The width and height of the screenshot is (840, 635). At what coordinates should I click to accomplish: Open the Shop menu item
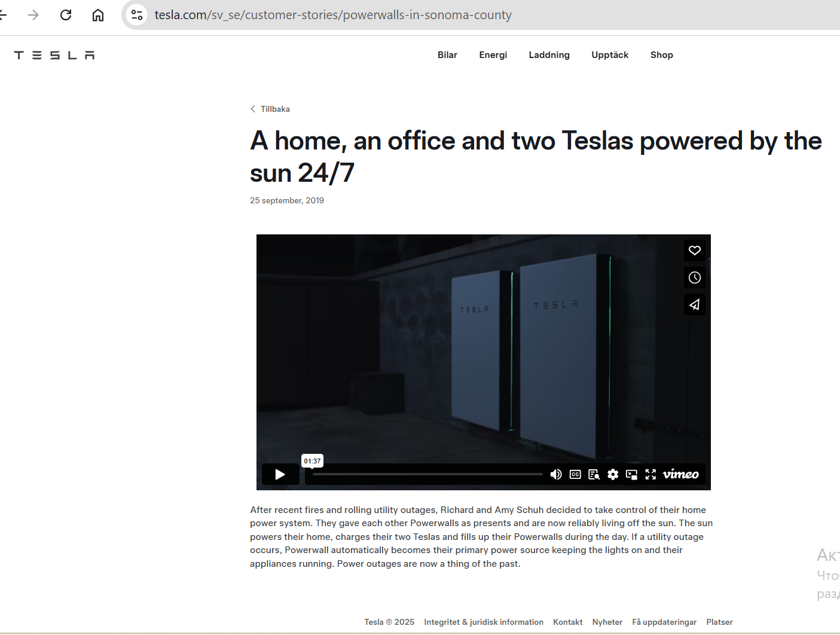[x=662, y=55]
